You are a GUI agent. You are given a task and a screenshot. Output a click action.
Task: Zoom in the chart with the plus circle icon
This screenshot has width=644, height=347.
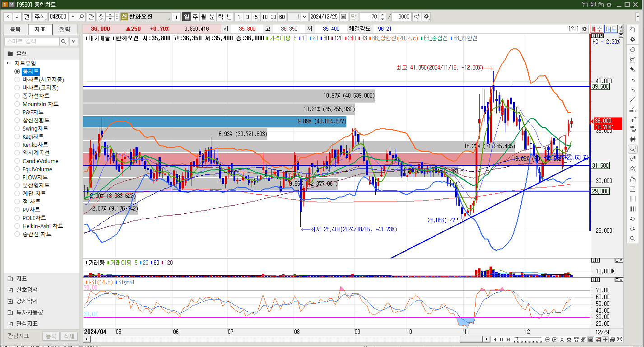point(555,339)
